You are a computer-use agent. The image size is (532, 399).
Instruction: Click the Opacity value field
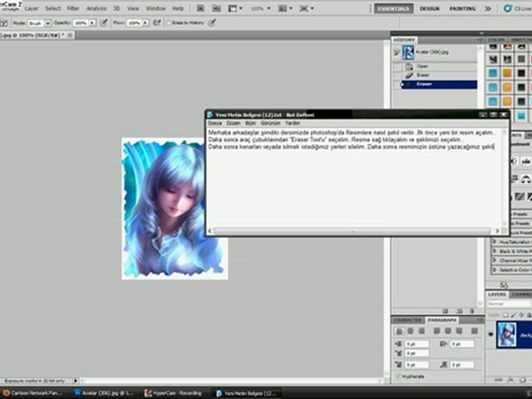tap(81, 23)
